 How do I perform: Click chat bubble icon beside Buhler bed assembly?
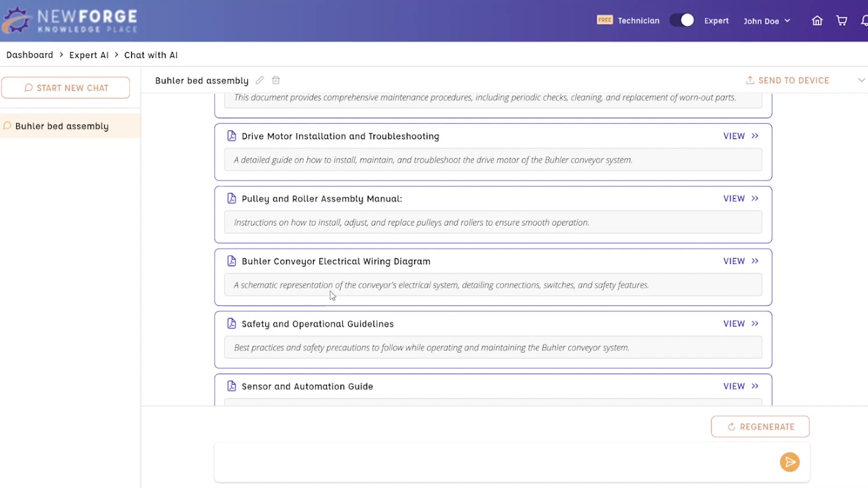(7, 126)
